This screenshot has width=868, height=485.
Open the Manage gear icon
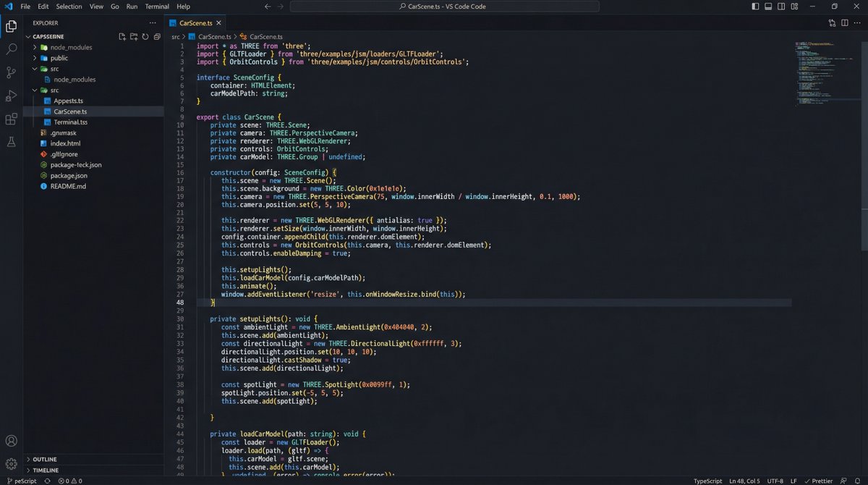pyautogui.click(x=12, y=463)
